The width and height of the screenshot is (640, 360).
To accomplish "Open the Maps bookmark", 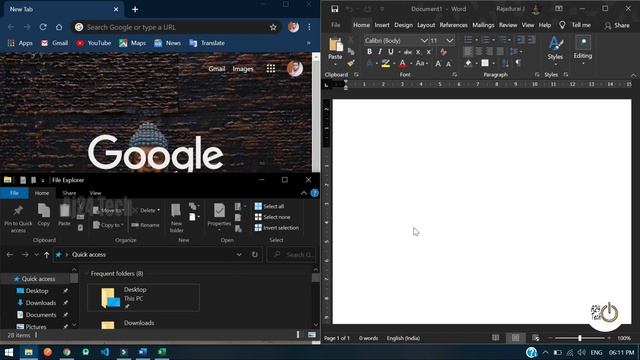I will (x=132, y=43).
